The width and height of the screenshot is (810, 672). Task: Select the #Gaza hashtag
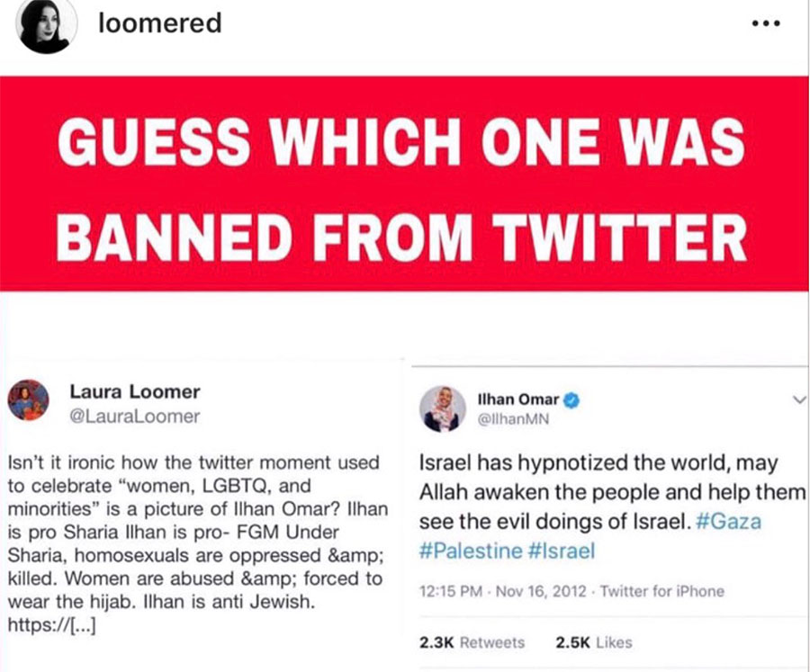click(x=728, y=521)
